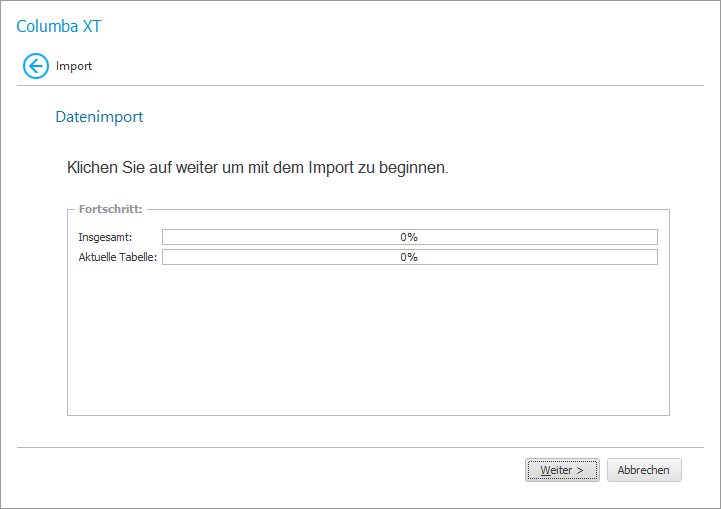Click the separator line below Import header
721x509 pixels.
pyautogui.click(x=360, y=85)
